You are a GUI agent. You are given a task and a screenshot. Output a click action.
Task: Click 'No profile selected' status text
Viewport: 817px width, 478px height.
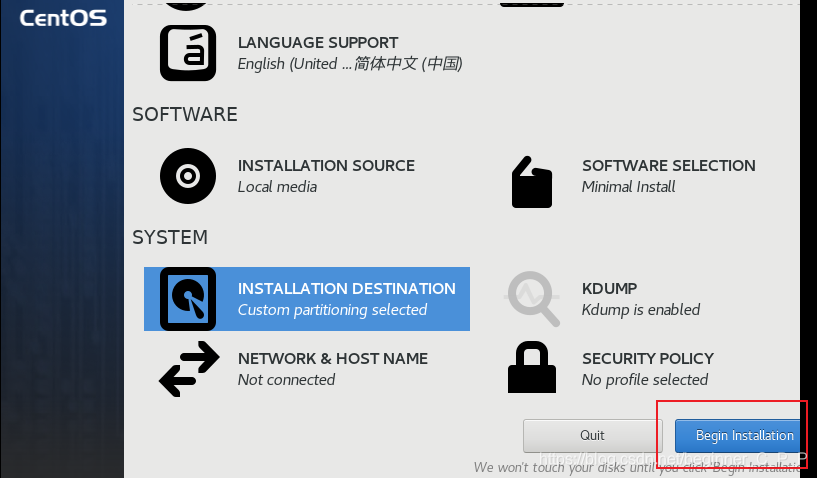[x=645, y=380]
